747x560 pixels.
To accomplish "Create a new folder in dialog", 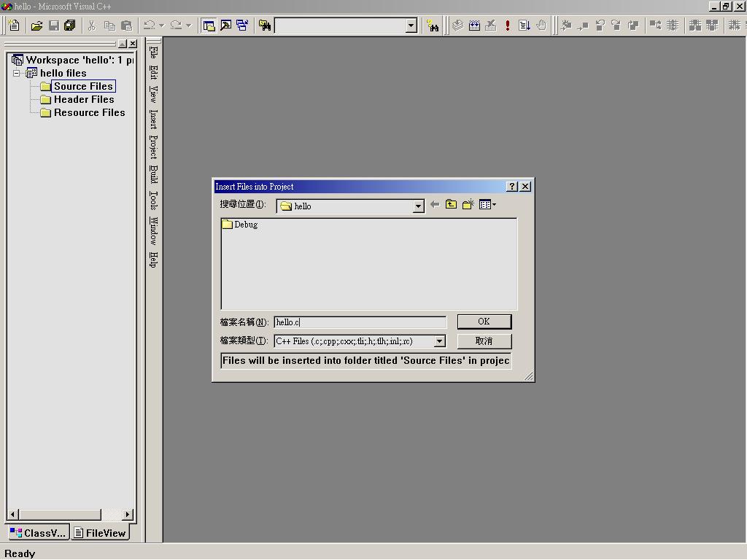I will 468,205.
